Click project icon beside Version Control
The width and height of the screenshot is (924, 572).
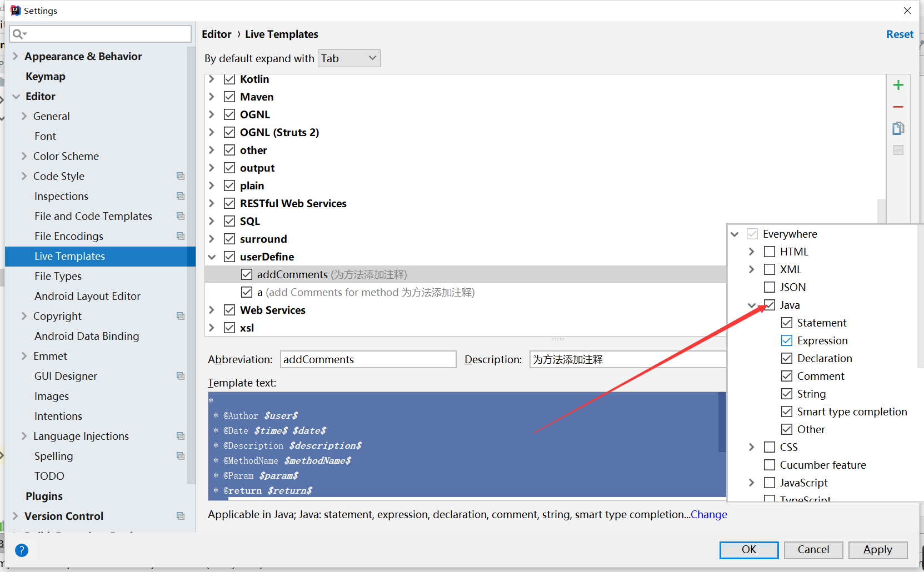click(x=181, y=516)
